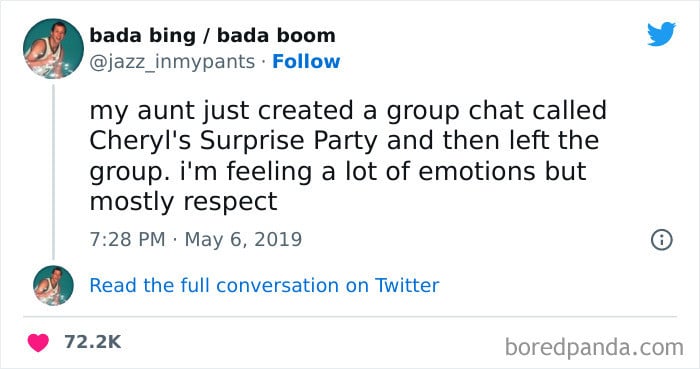Click the small avatar beside the conversation link
This screenshot has width=700, height=369.
pyautogui.click(x=53, y=285)
